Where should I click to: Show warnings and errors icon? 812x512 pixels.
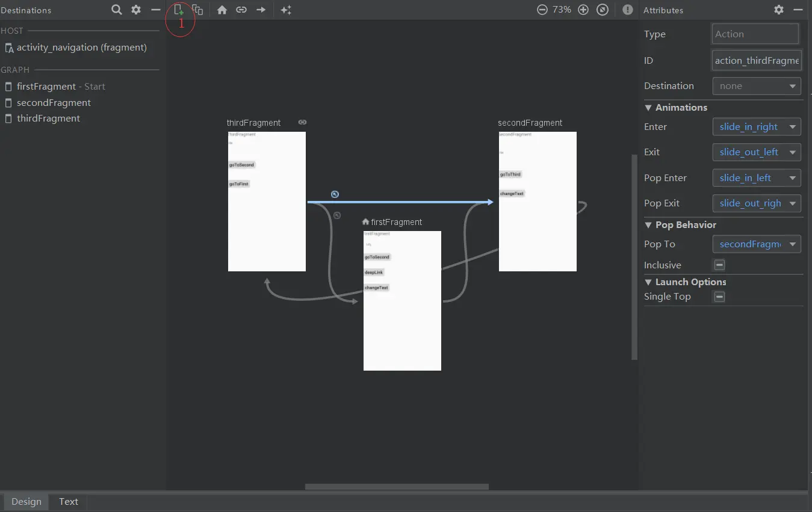628,10
